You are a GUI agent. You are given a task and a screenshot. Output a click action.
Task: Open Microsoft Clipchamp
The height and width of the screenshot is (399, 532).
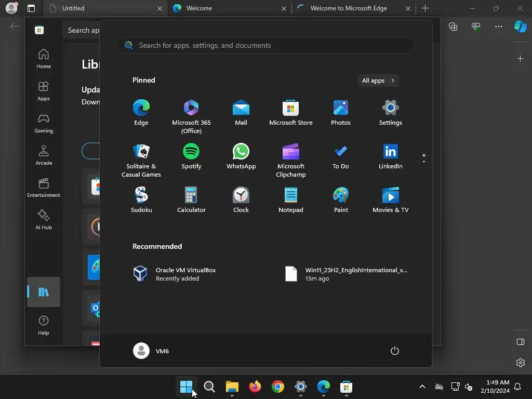[291, 160]
